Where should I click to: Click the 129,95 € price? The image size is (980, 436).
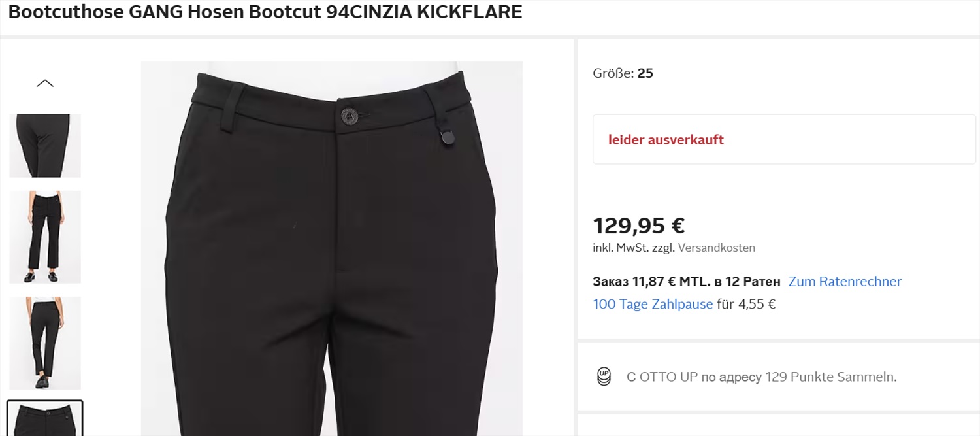(638, 226)
